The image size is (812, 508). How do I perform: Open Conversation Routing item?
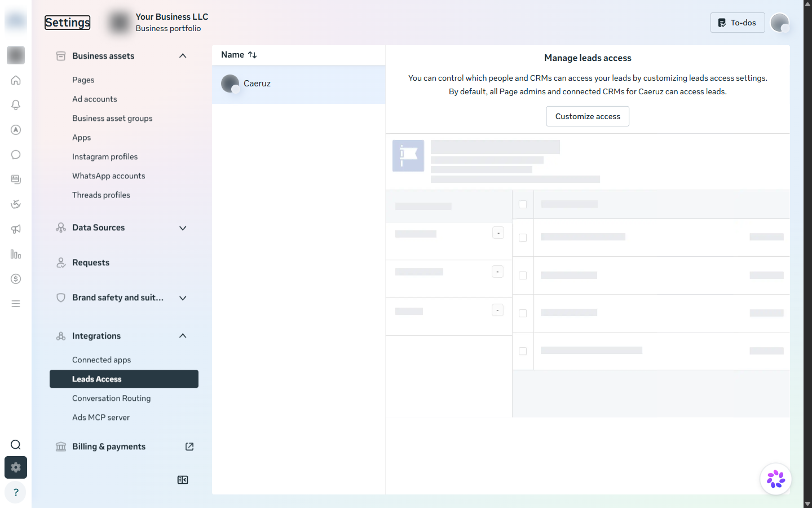(x=112, y=398)
